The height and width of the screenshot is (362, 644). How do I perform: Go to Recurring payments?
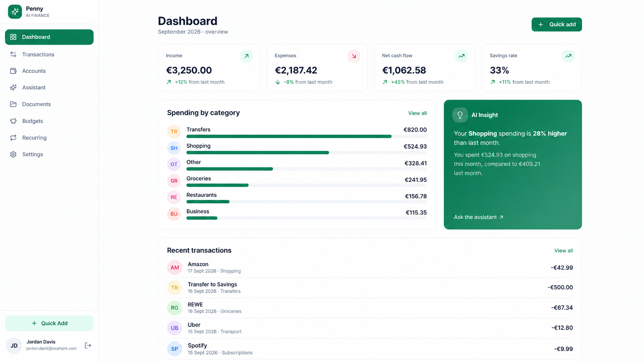click(x=49, y=138)
